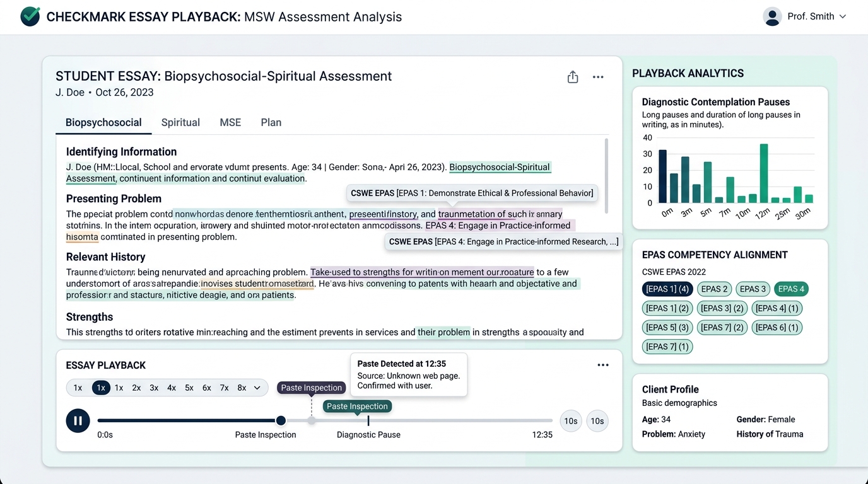Switch to the Biopsychosocial tab
868x484 pixels.
coord(103,122)
